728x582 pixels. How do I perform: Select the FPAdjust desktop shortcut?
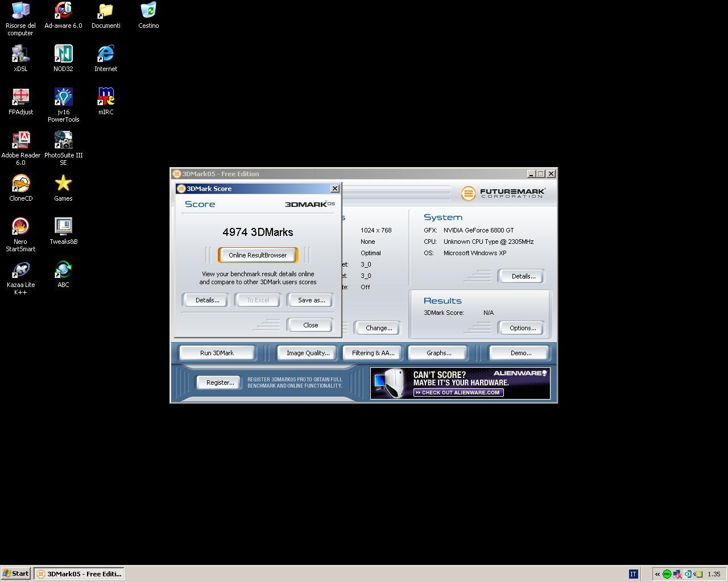pos(20,102)
